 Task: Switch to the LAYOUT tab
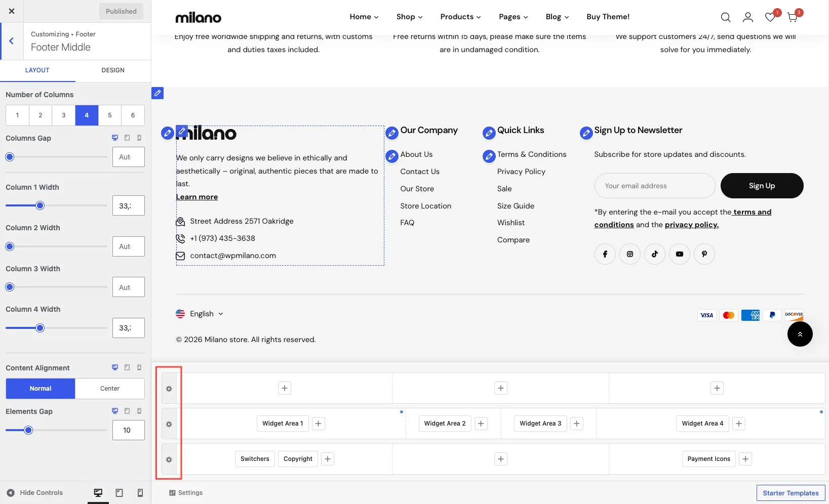(x=37, y=70)
